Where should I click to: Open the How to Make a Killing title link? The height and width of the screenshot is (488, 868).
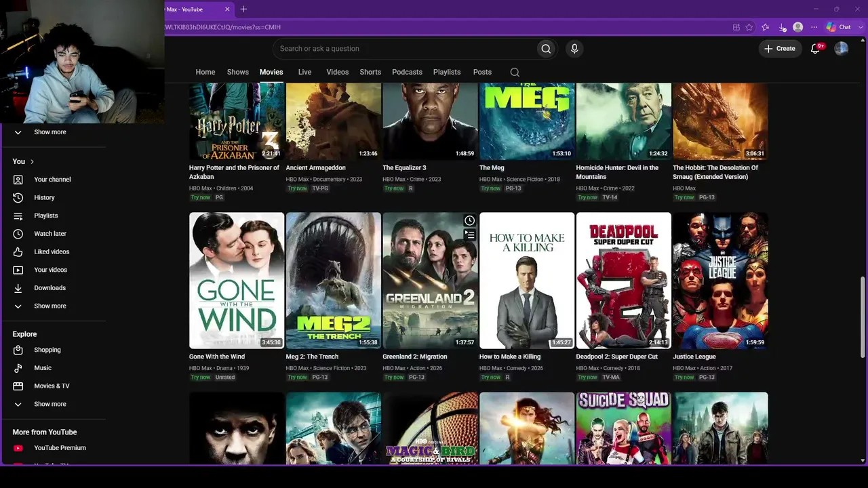[x=510, y=357]
